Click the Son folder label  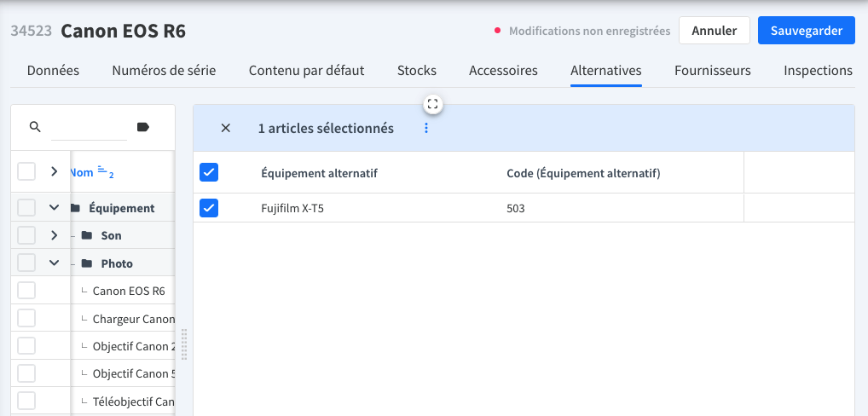coord(111,235)
